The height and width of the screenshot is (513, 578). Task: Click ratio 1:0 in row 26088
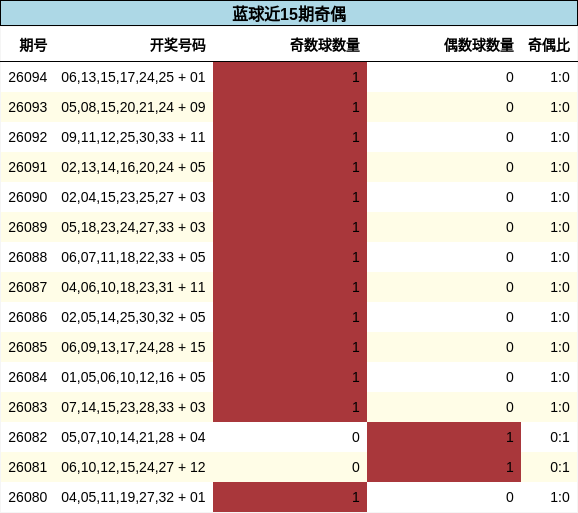click(x=560, y=257)
